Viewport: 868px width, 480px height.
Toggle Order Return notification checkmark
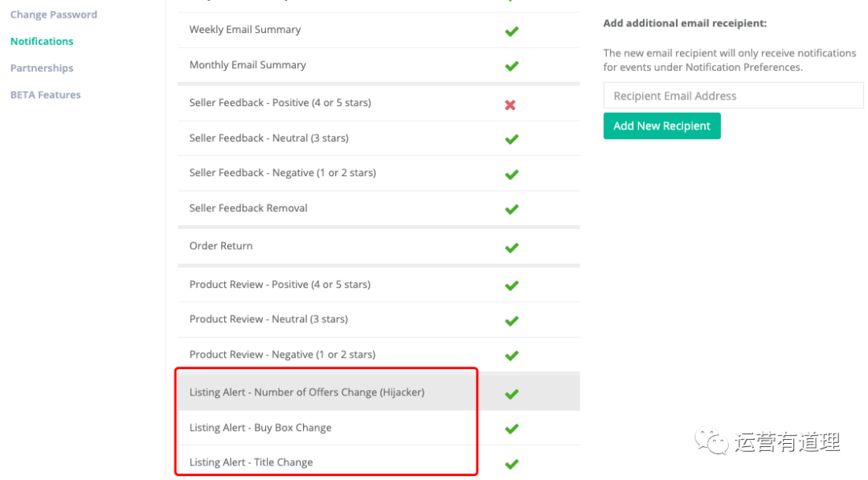point(511,248)
